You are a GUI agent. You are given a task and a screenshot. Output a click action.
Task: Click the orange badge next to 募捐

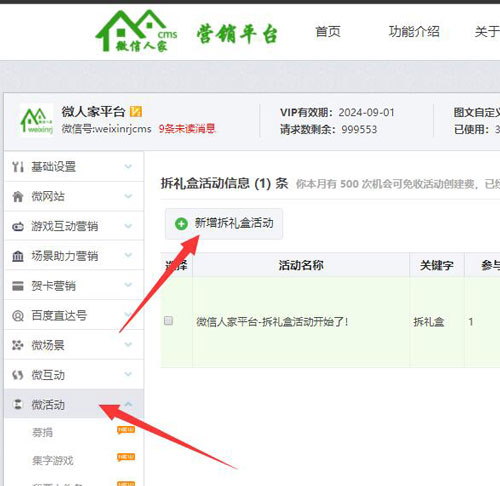click(126, 430)
